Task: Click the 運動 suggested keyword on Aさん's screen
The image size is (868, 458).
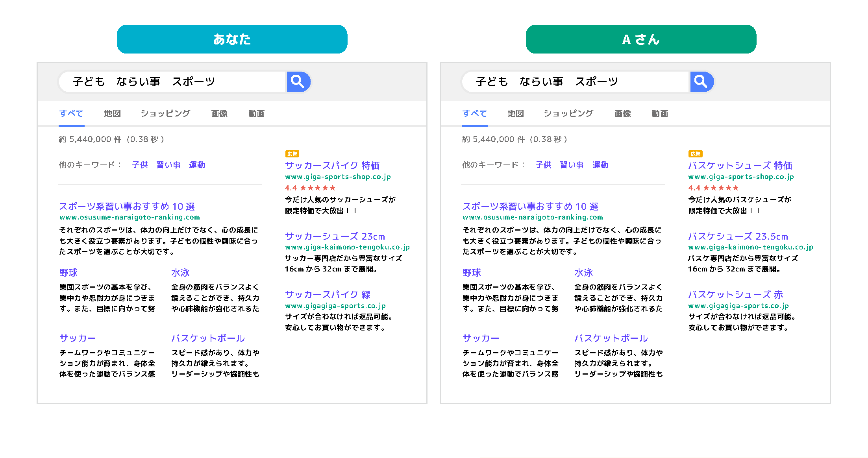Action: 600,165
